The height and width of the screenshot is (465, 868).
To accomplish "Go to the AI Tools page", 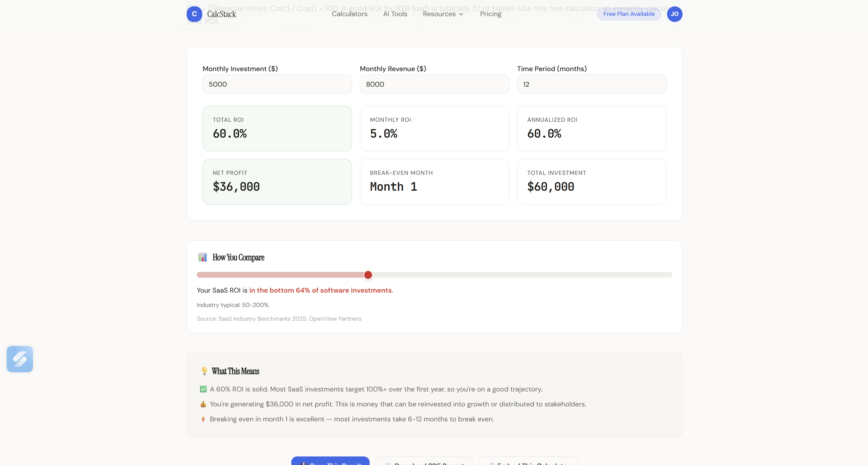I will click(x=395, y=14).
